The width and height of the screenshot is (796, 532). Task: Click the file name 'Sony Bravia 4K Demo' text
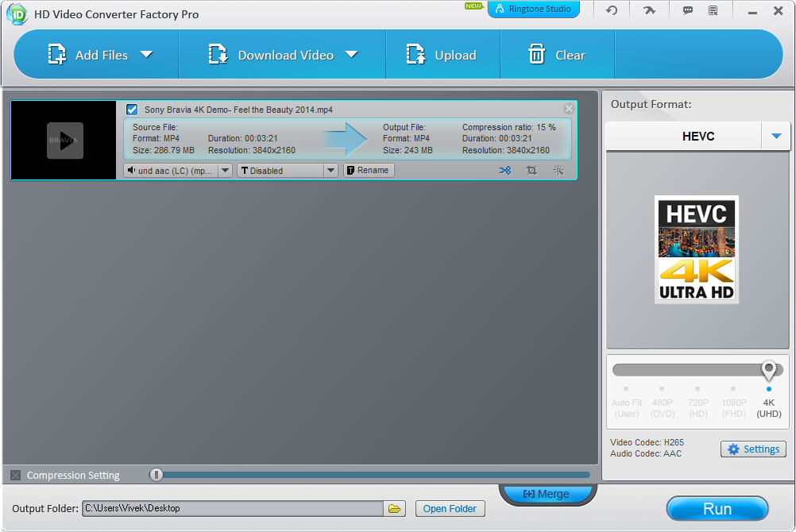point(238,110)
